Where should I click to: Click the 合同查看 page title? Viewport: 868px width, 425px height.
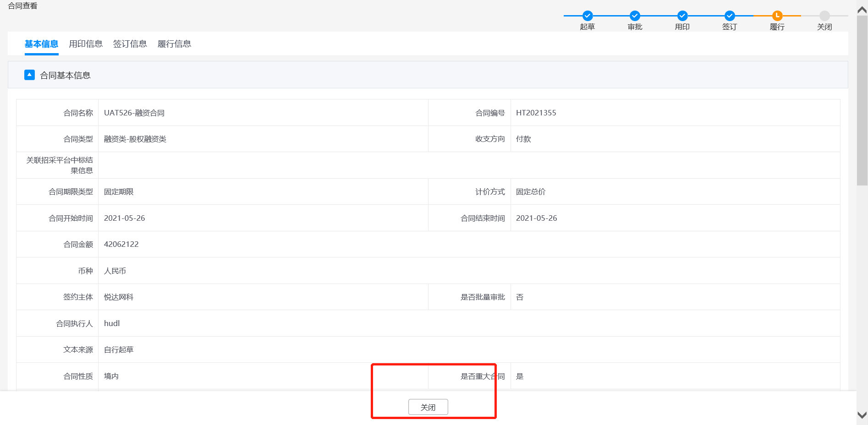(x=22, y=6)
